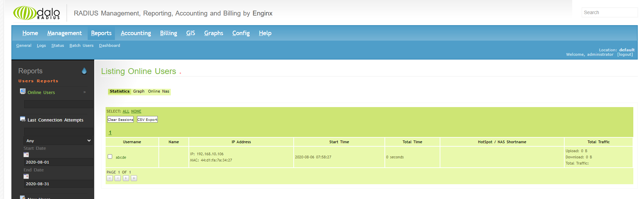Go to first page of results
The width and height of the screenshot is (644, 199).
(110, 178)
